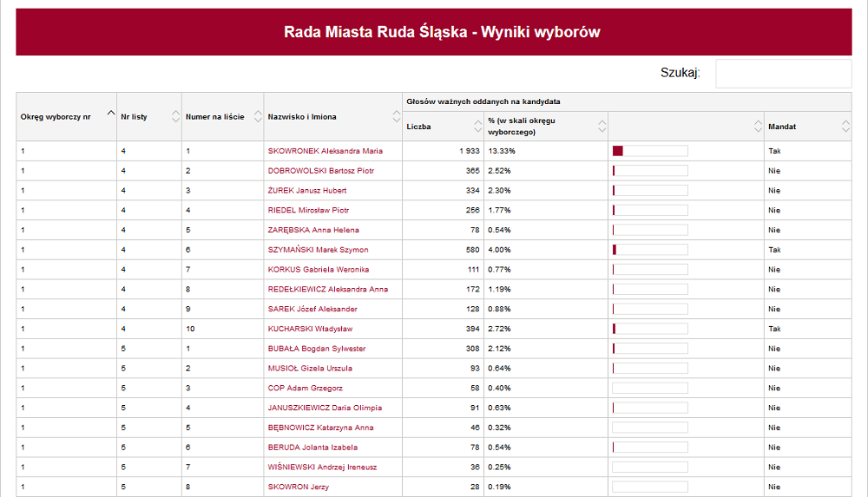
Task: Click vote count 308 in BUBAŁA row
Action: pyautogui.click(x=473, y=349)
